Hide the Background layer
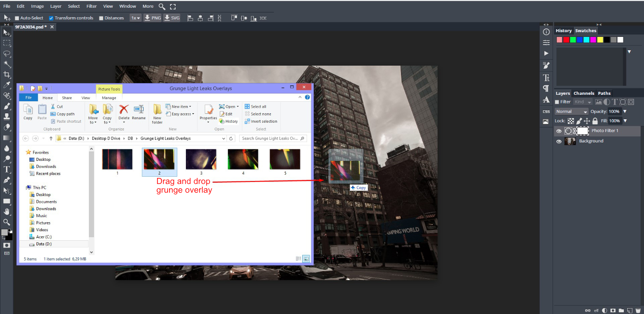Screen dimensions: 644x314 [x=559, y=141]
